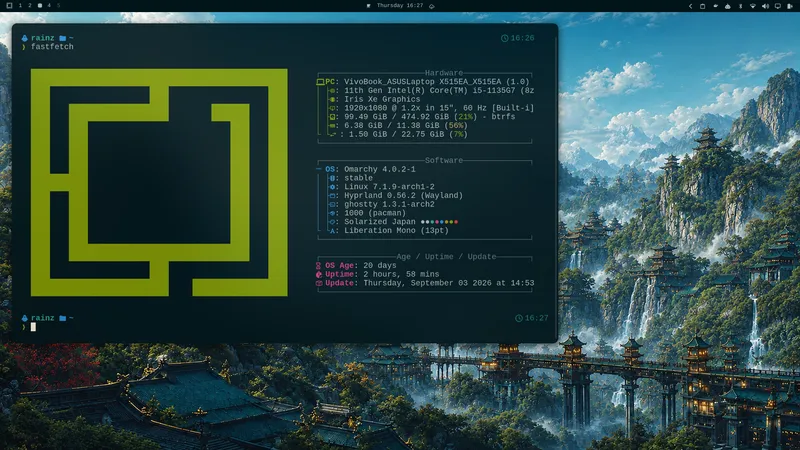Viewport: 800px width, 450px height.
Task: Open the volume speaker tray icon
Action: point(765,6)
